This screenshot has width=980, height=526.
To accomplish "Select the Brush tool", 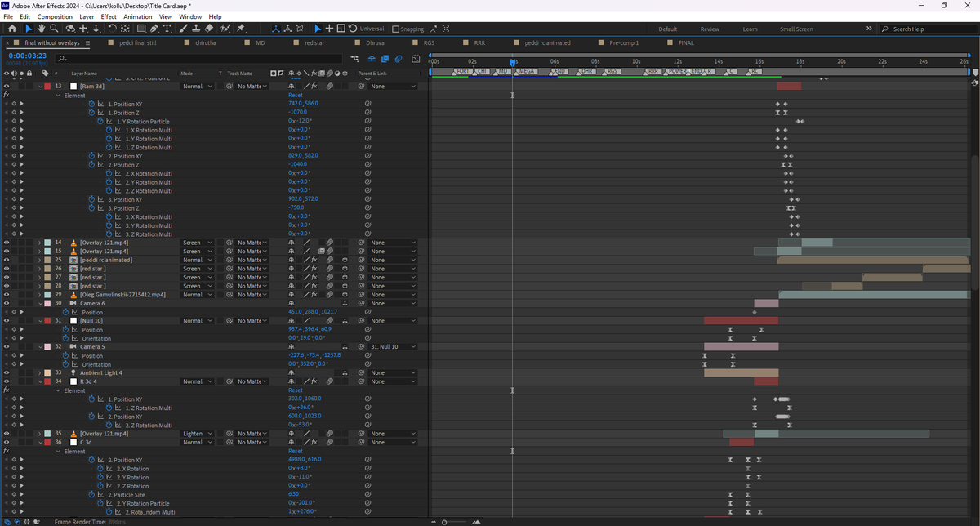I will pos(184,29).
